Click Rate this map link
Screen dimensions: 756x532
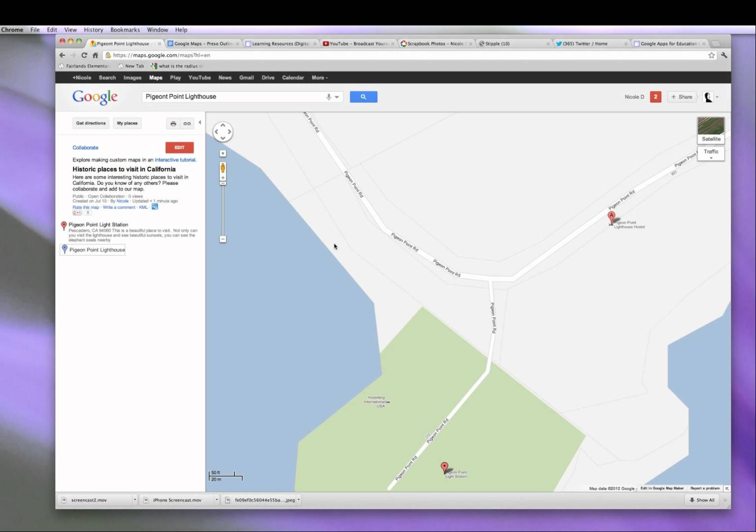86,207
